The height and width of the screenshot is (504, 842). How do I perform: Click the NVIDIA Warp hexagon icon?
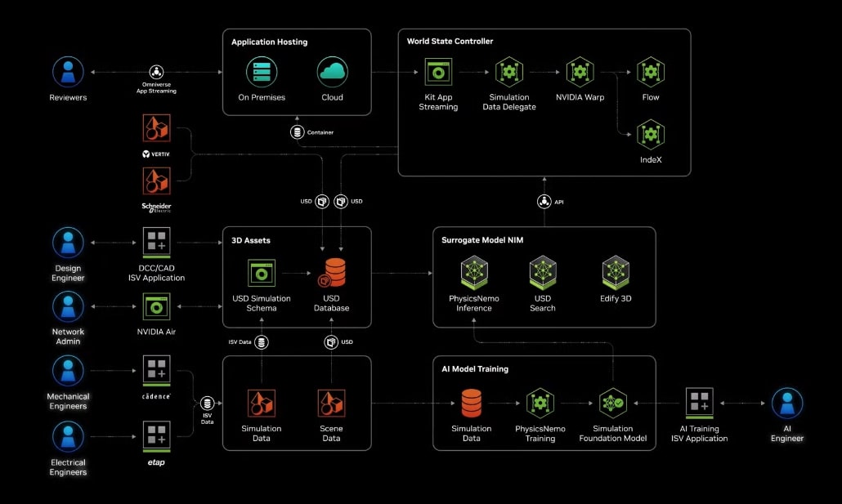[580, 72]
